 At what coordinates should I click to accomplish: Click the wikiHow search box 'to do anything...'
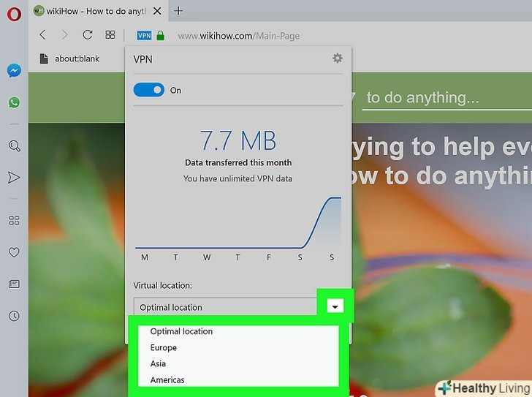448,98
